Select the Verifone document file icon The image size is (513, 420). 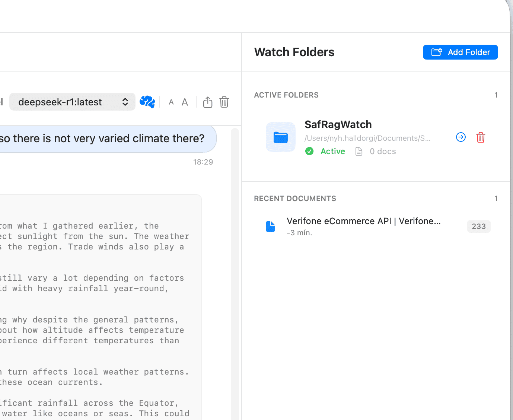pos(270,226)
